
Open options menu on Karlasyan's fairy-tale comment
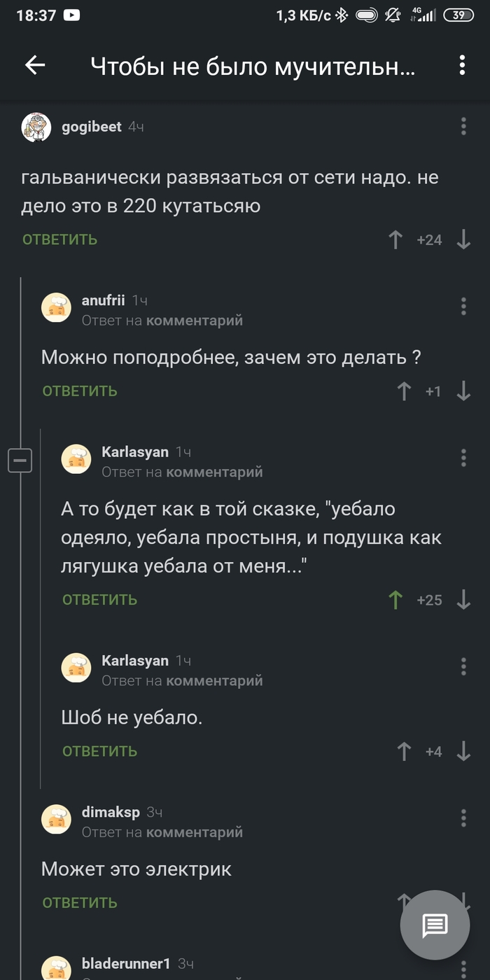[x=463, y=456]
